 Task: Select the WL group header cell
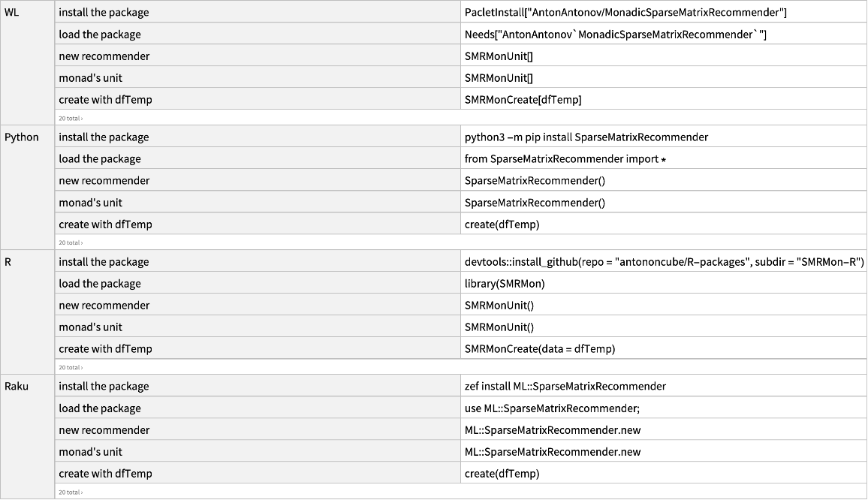click(12, 13)
